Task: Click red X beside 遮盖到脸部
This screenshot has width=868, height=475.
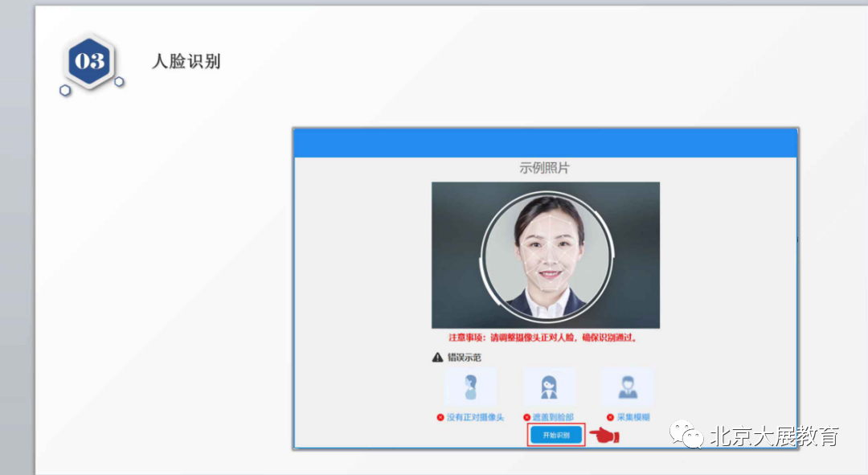Action: tap(526, 417)
